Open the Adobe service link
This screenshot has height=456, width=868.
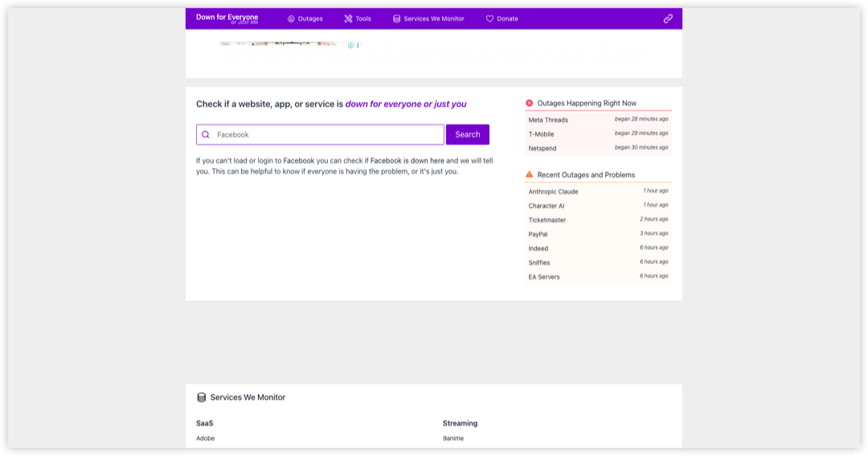coord(206,438)
